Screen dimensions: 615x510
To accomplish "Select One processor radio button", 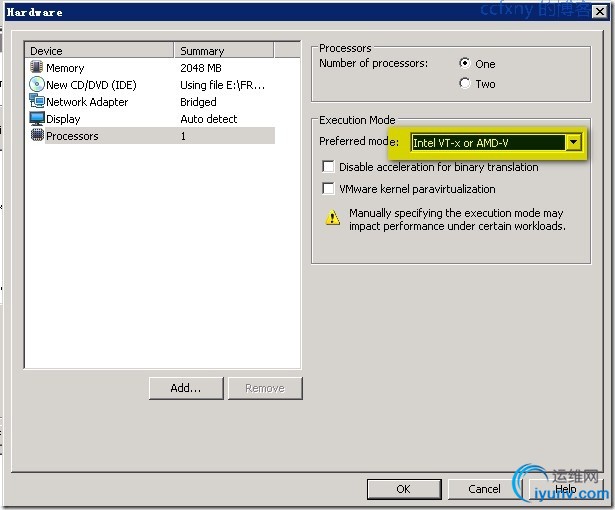I will (464, 63).
